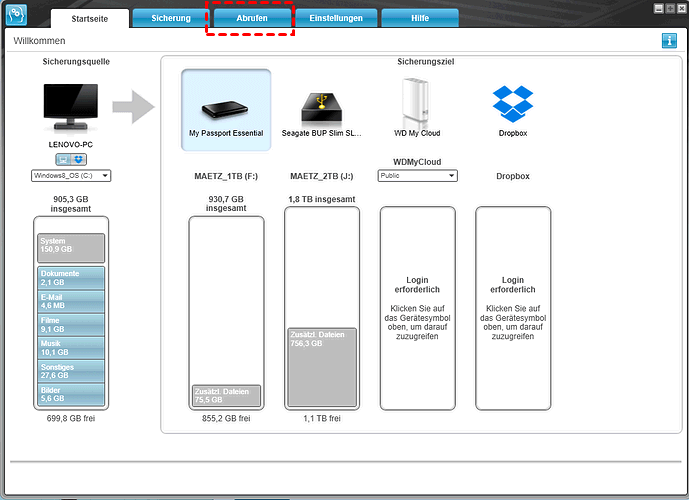Click the System 150,9 GB category
The height and width of the screenshot is (500, 689).
(71, 248)
